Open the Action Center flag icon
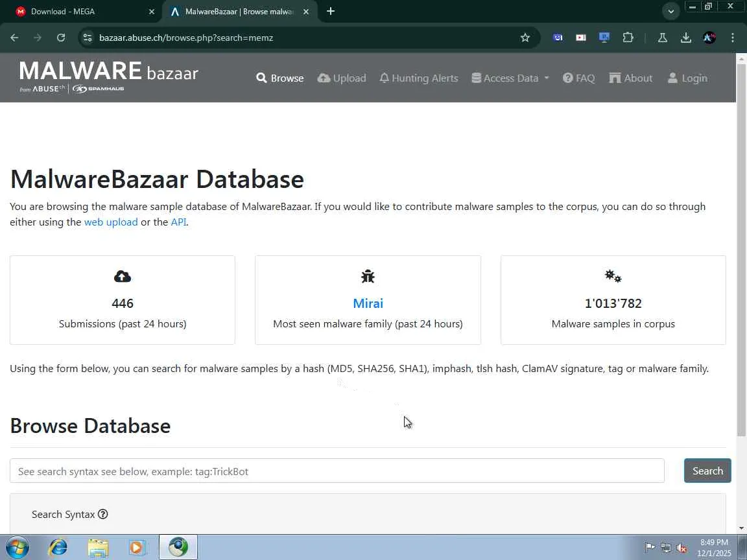The image size is (747, 560). (649, 548)
